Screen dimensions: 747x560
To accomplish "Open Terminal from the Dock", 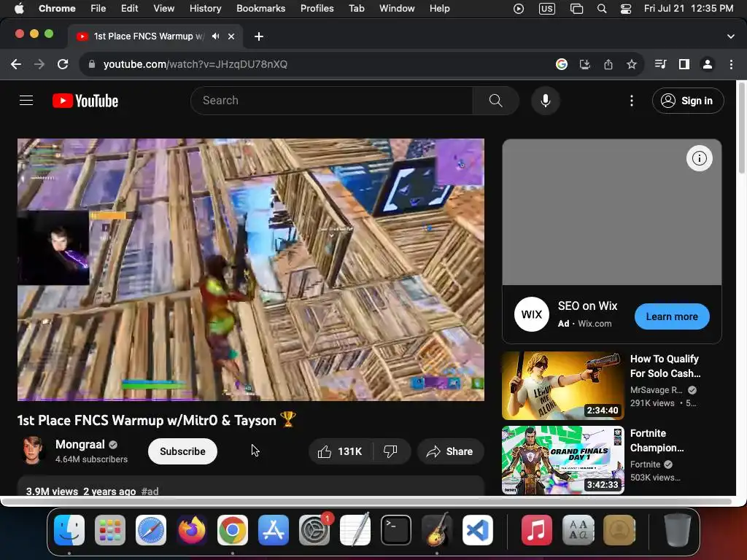I will [396, 530].
